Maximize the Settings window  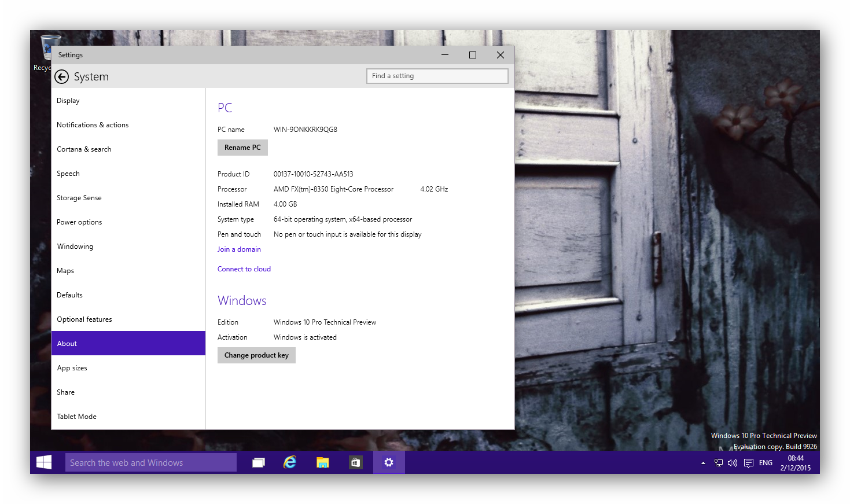pos(473,55)
